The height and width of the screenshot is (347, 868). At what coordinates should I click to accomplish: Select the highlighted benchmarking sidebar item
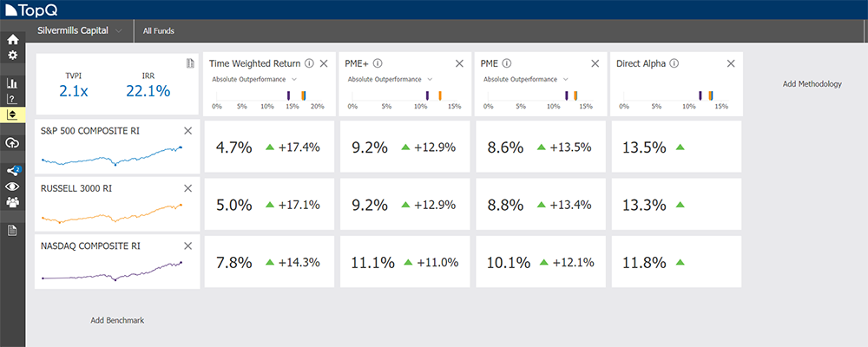[x=12, y=114]
